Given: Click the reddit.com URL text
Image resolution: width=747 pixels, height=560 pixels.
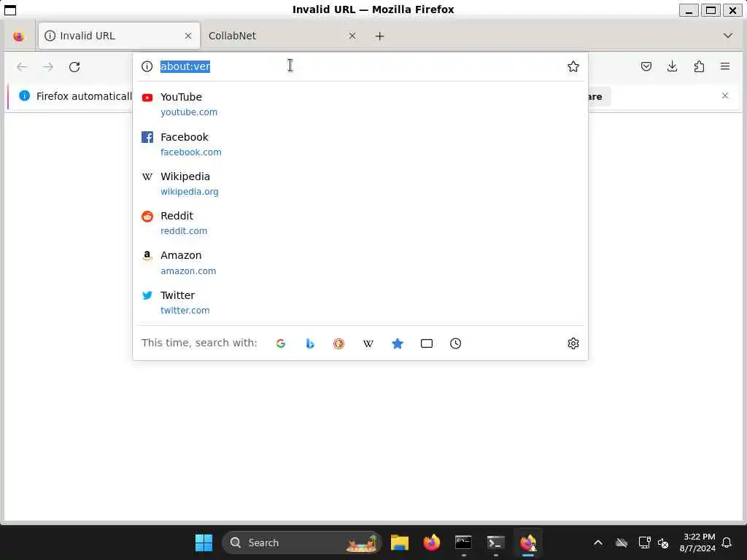Looking at the screenshot, I should click(x=184, y=231).
